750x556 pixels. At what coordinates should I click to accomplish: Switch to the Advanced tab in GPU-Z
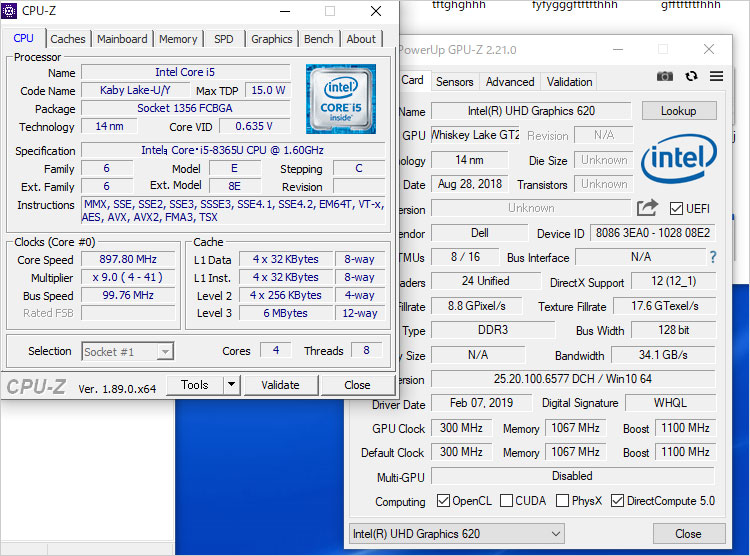(510, 82)
